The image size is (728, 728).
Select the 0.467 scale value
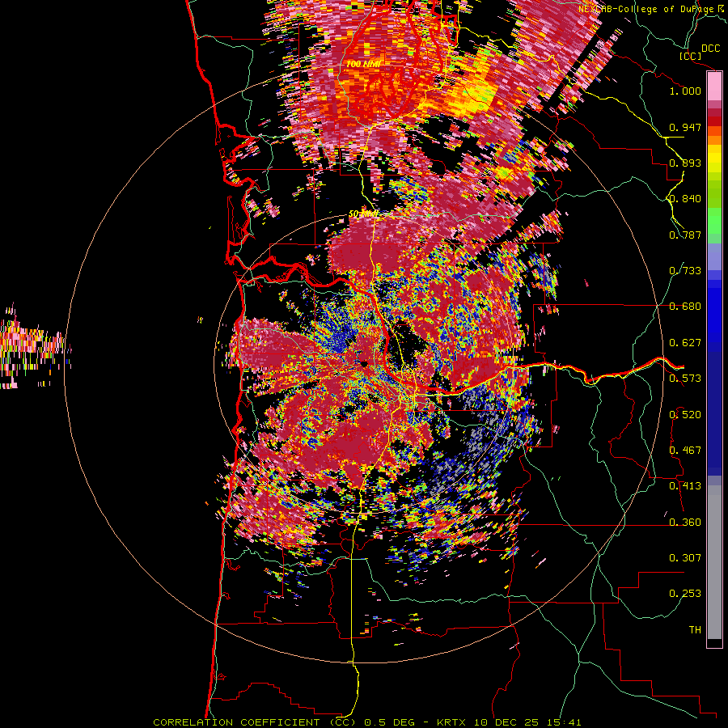click(685, 451)
